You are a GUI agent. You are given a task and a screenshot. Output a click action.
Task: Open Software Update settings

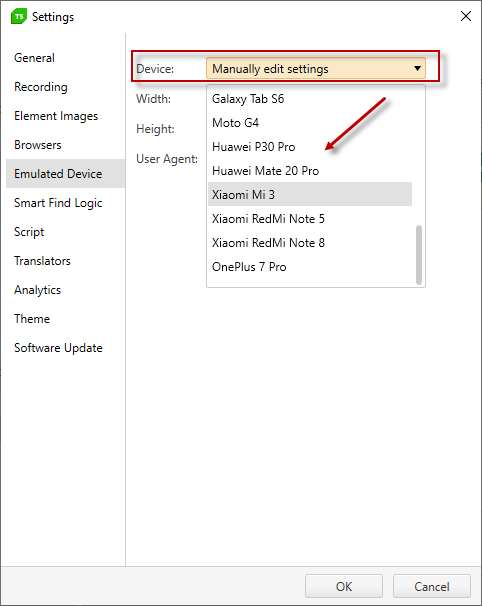click(x=65, y=347)
